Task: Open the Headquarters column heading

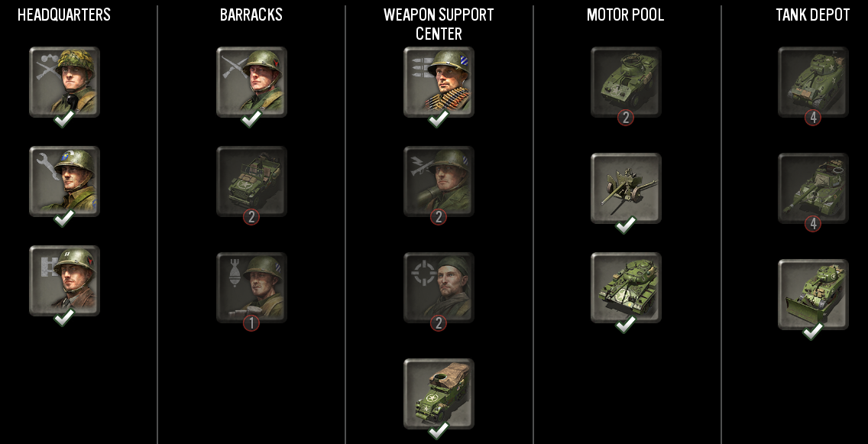Action: point(64,15)
